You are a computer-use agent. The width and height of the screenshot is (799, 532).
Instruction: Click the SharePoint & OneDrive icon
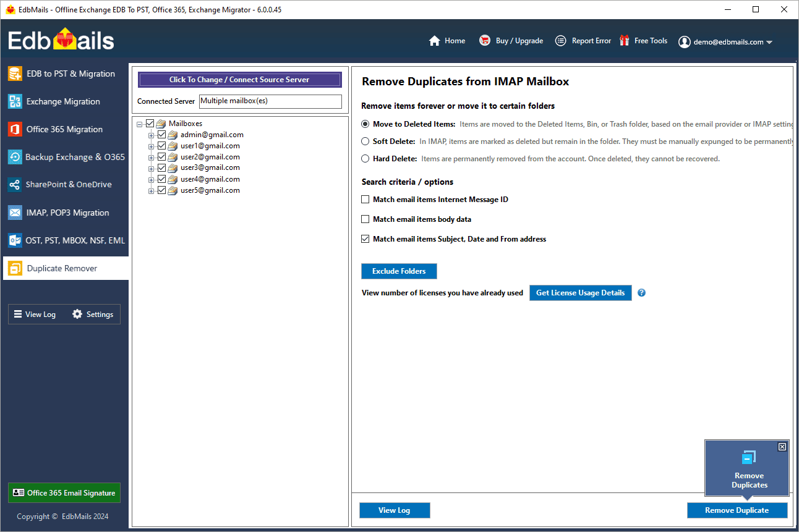point(15,184)
